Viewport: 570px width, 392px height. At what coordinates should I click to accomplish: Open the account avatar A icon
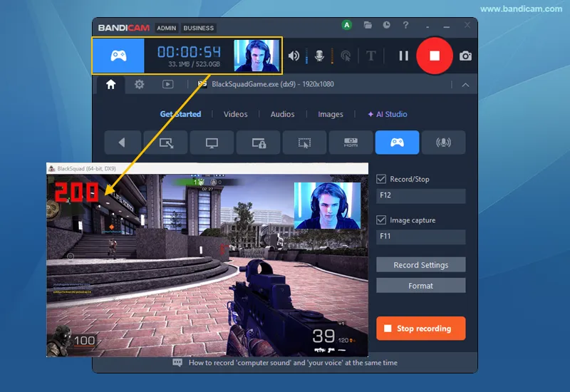tap(347, 25)
